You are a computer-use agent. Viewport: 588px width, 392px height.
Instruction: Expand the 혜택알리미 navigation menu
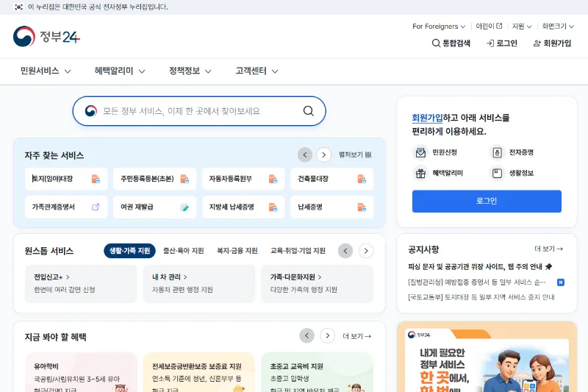click(x=120, y=71)
